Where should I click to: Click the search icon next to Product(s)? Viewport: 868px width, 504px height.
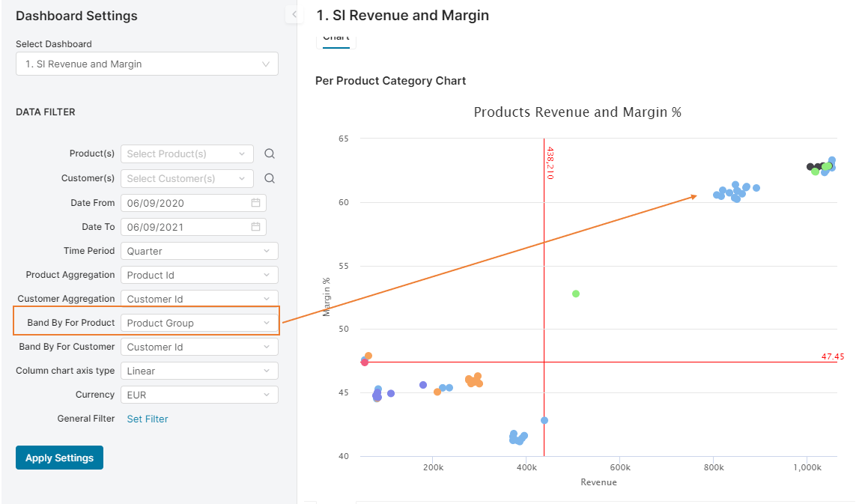pos(270,154)
